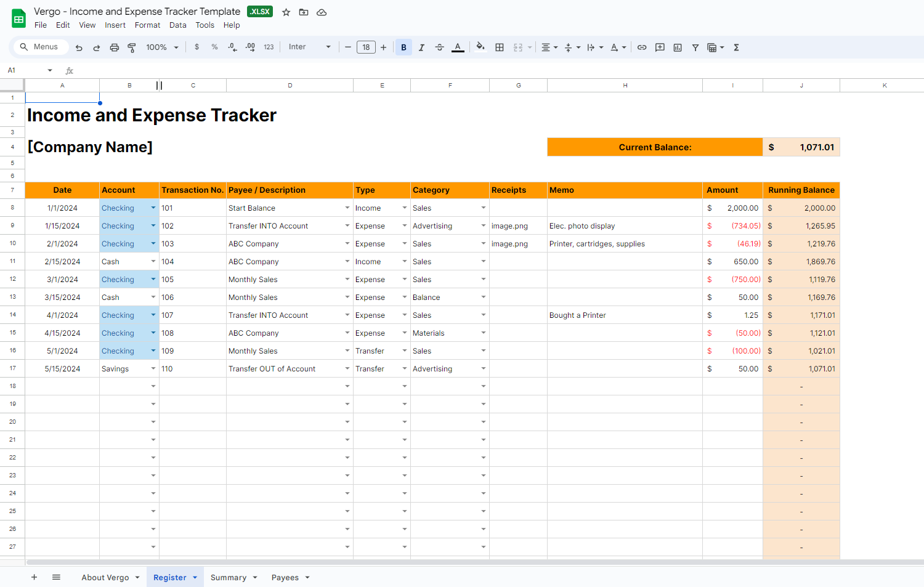Switch to the Summary sheet tab
The image size is (924, 587).
click(x=229, y=577)
